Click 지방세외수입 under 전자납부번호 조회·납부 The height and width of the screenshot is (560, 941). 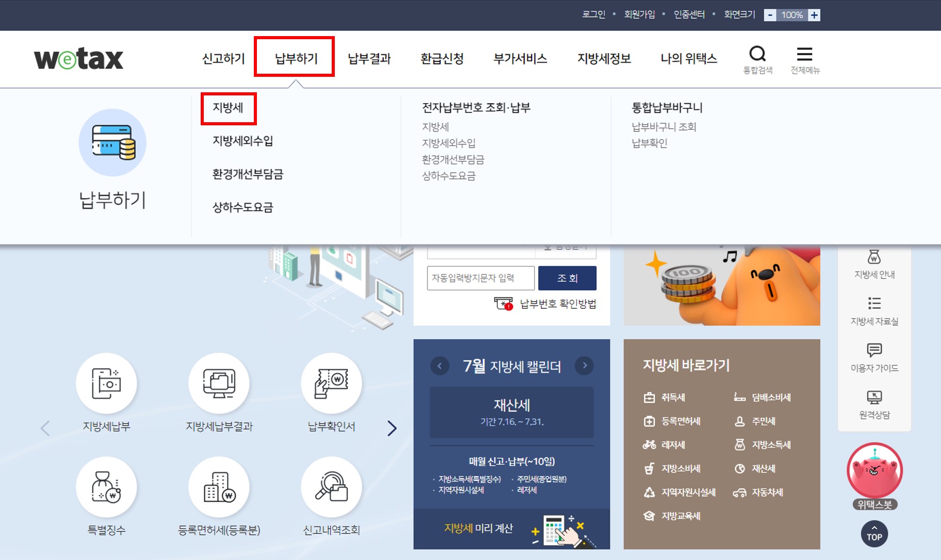pos(449,143)
